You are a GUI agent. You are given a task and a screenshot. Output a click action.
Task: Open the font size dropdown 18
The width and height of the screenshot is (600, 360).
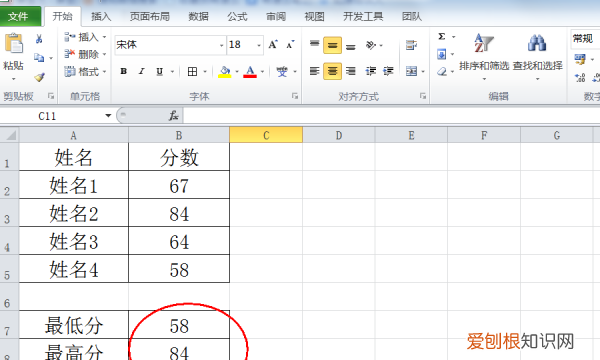(x=259, y=45)
